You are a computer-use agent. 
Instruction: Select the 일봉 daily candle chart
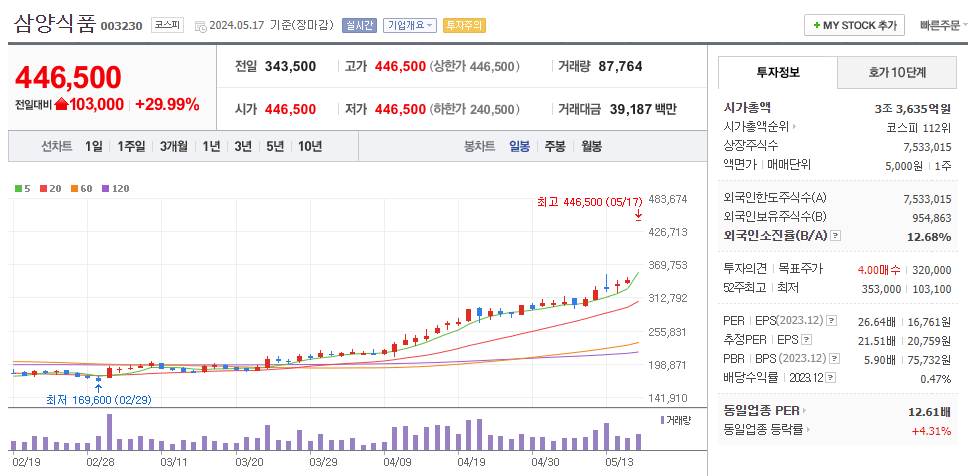tap(519, 147)
